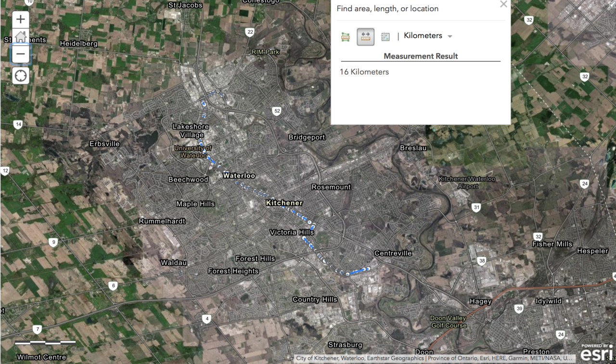The height and width of the screenshot is (364, 616).
Task: Click the highway 52 shield near Bridgeport
Action: pos(277,111)
